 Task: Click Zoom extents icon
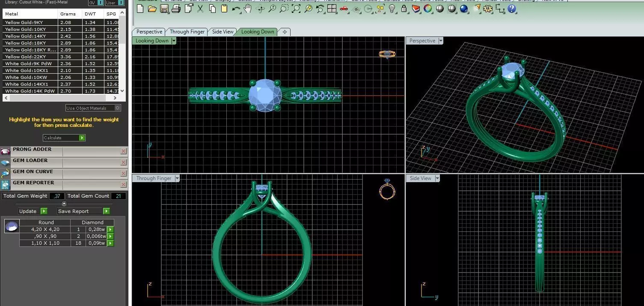point(296,9)
